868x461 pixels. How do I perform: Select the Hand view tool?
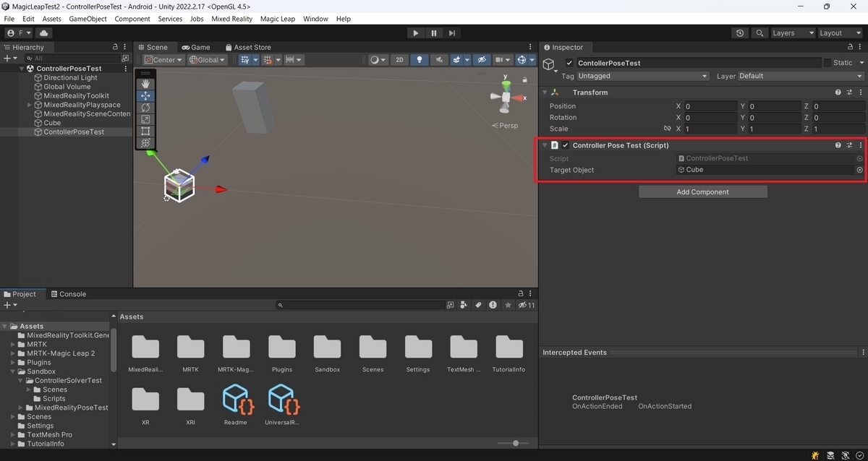(x=145, y=84)
